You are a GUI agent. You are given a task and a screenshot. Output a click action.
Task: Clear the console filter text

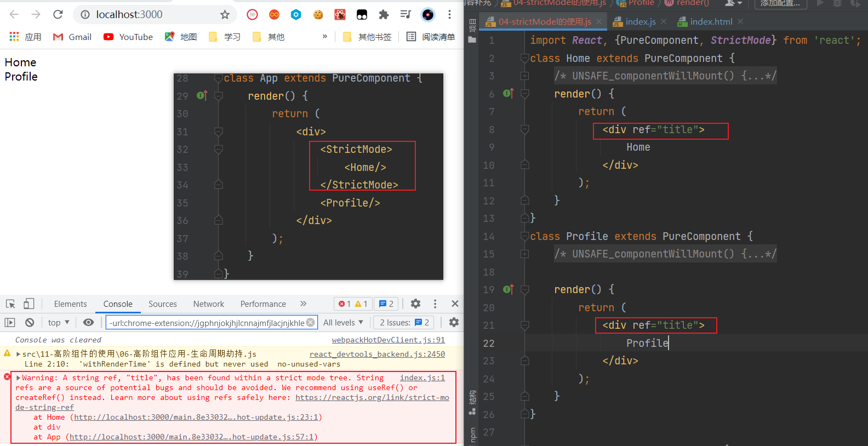311,323
